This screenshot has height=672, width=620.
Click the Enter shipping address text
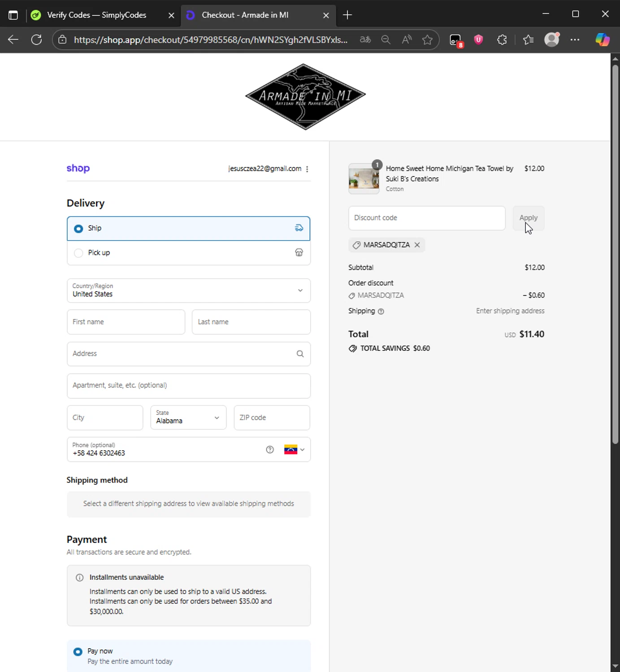(x=510, y=311)
